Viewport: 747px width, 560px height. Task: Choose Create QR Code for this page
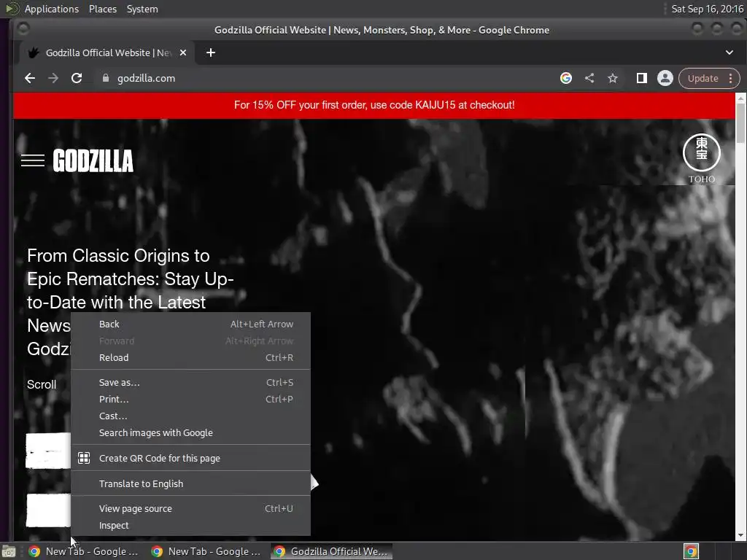(190, 458)
